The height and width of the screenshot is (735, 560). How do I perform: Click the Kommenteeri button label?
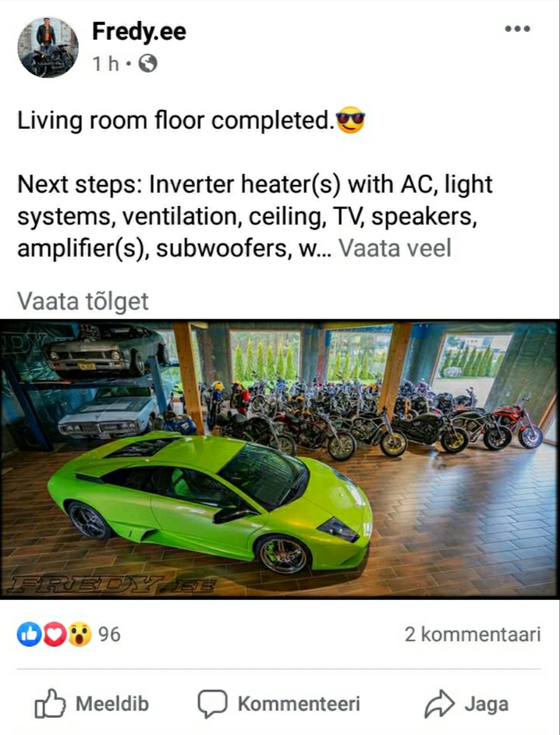299,704
